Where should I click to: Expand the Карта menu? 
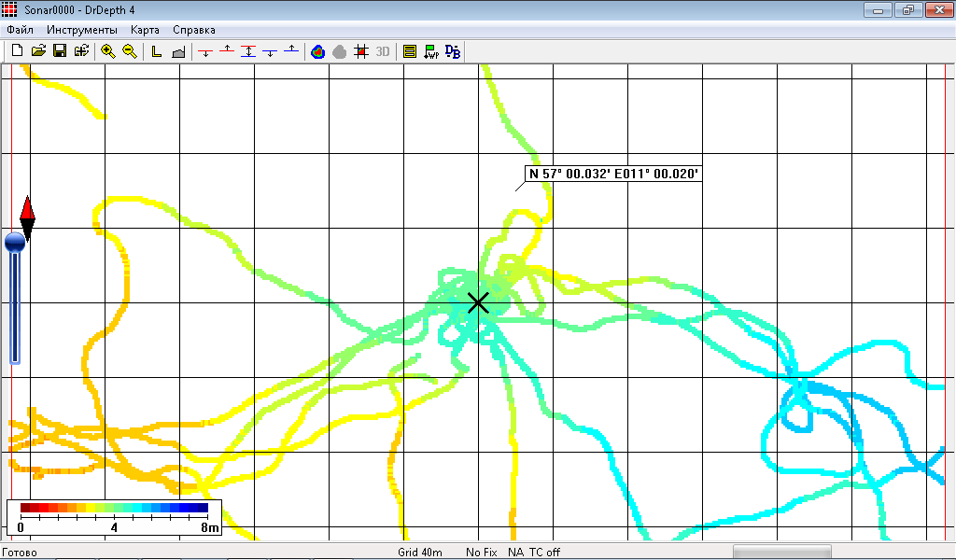[x=145, y=30]
